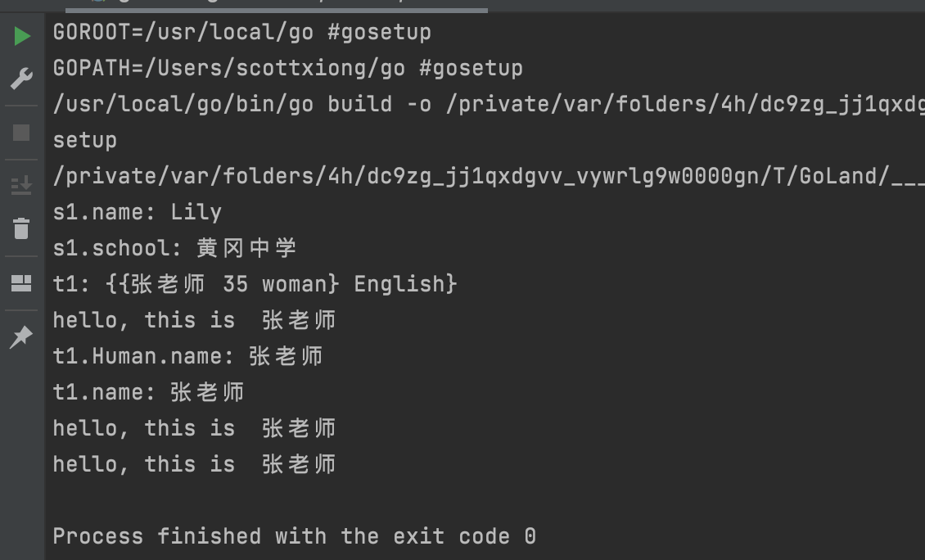Viewport: 925px width, 560px height.
Task: Open run configuration via wrench icon
Action: click(x=22, y=79)
